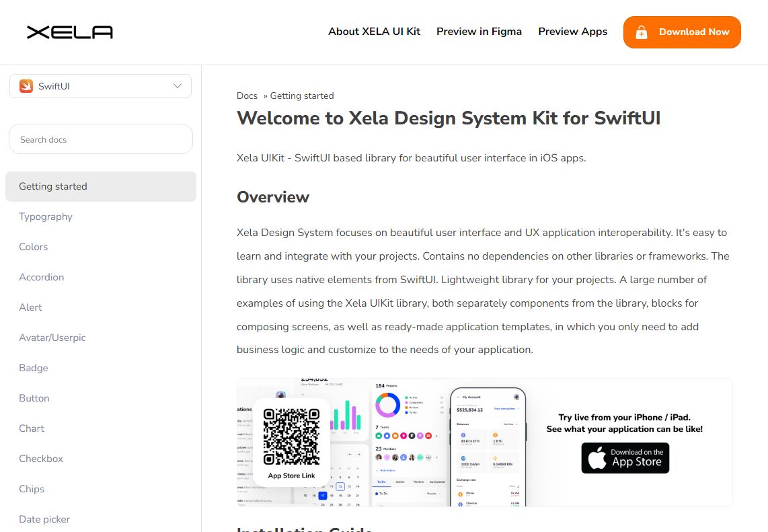Open the Typography docs page
This screenshot has height=532, width=768.
click(46, 217)
